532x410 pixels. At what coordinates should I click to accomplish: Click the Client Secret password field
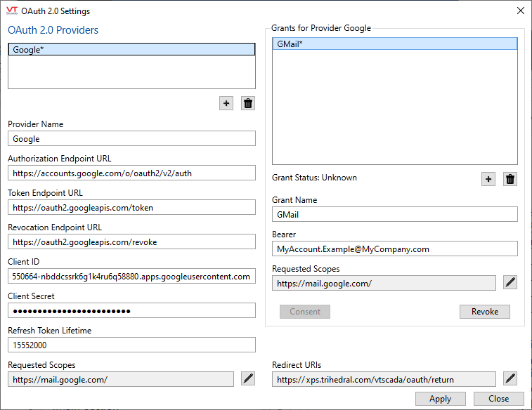point(131,310)
